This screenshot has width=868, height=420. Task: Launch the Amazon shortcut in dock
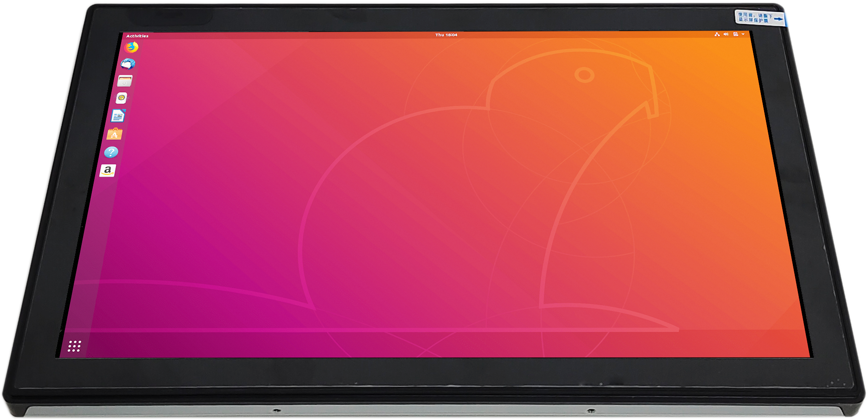click(x=108, y=171)
